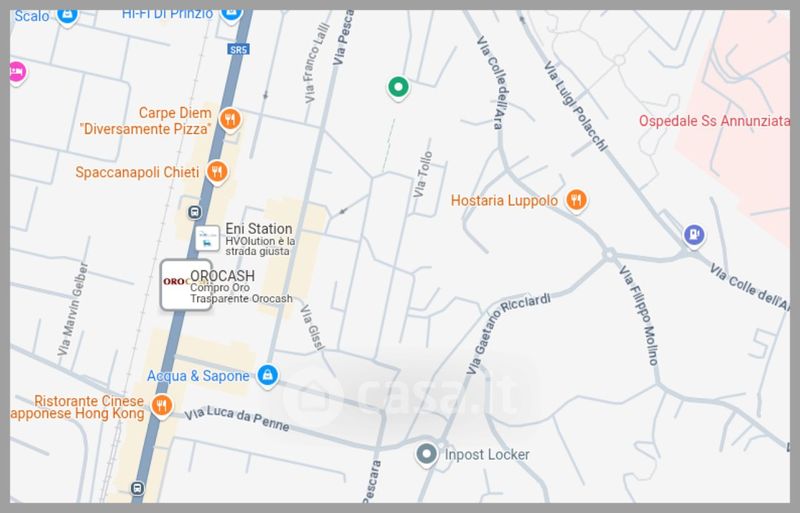800x513 pixels.
Task: Click the Eni Station logo icon
Action: 207,238
